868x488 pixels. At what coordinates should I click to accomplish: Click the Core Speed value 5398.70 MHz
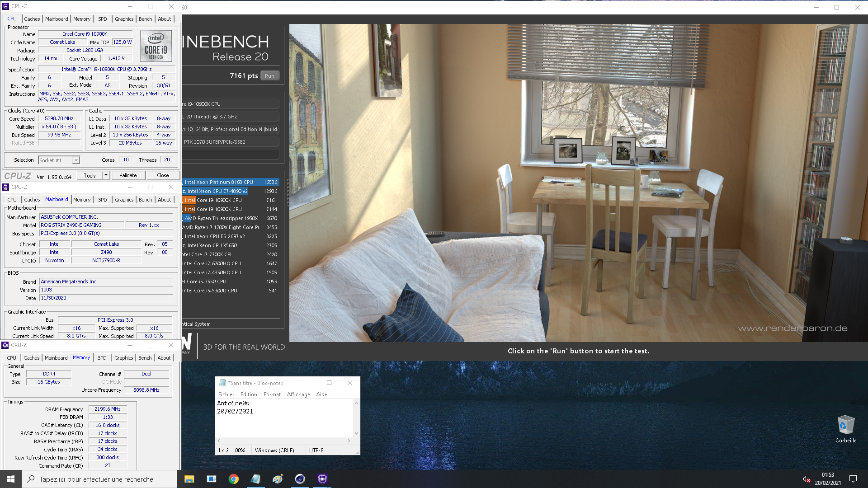pos(59,118)
